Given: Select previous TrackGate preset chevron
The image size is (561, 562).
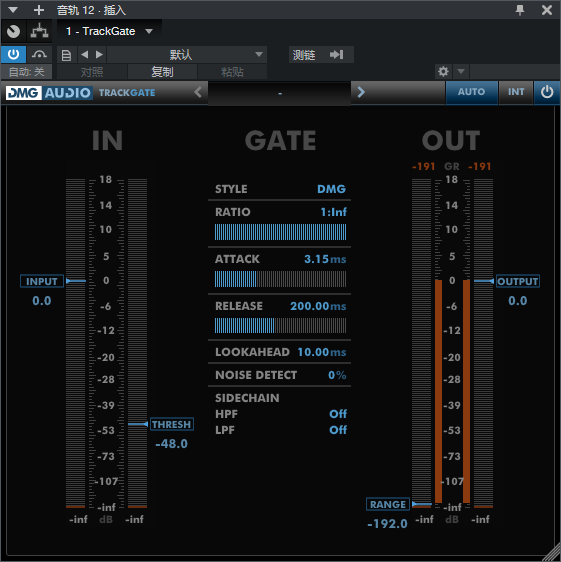Looking at the screenshot, I should (198, 92).
